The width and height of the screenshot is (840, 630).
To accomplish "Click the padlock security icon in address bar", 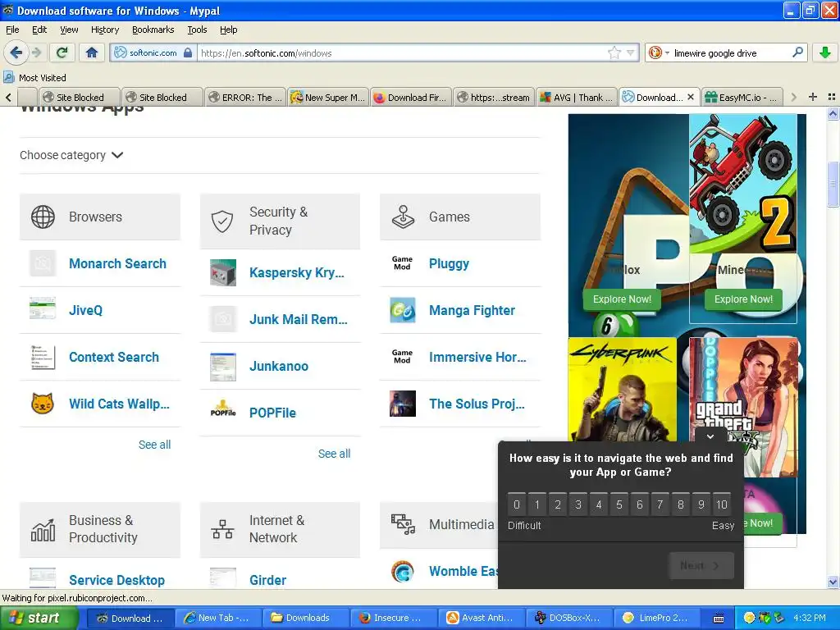I will point(188,53).
